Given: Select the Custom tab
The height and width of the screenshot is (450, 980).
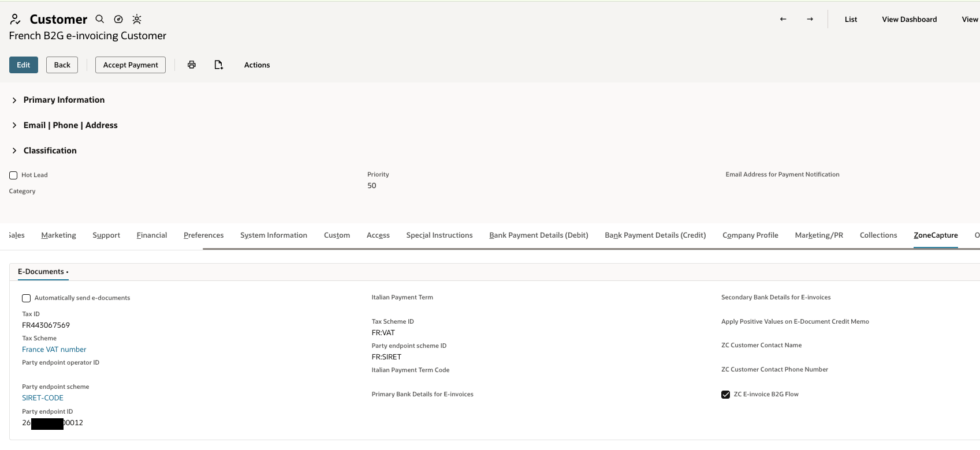Looking at the screenshot, I should [337, 235].
